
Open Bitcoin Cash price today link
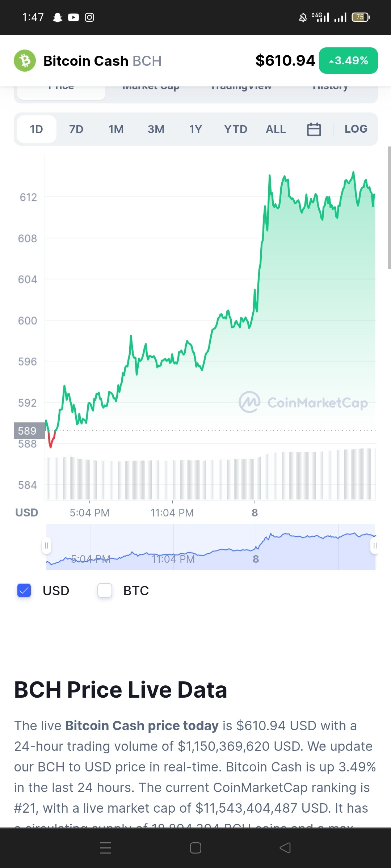(142, 726)
